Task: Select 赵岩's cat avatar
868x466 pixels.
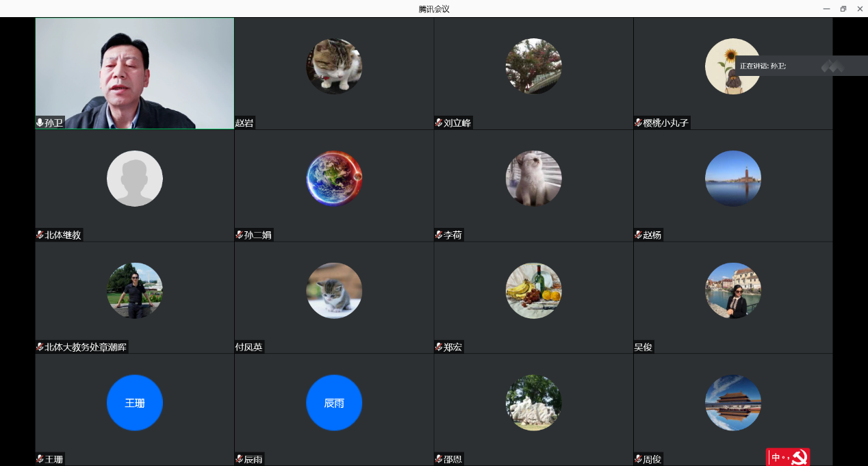Action: click(x=334, y=66)
